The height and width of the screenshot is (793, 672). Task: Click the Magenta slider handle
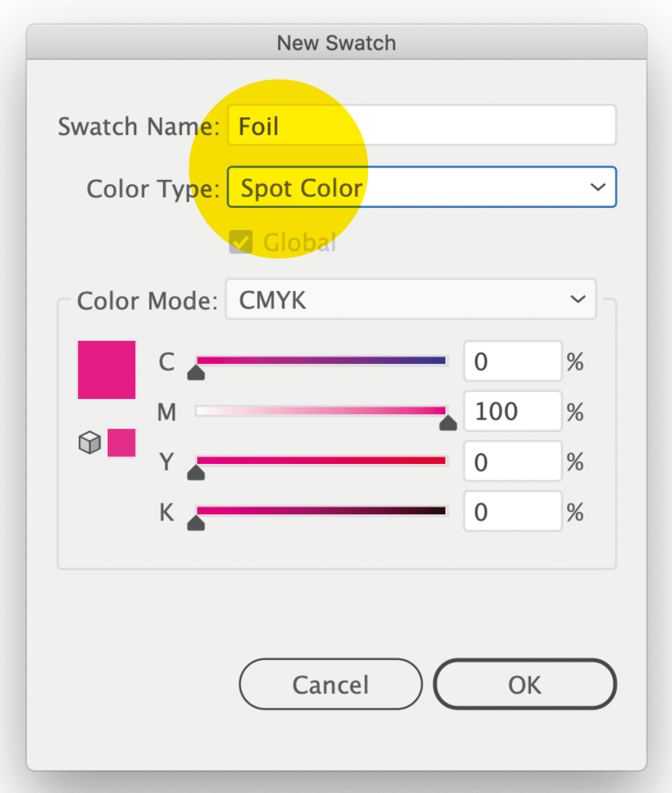(x=448, y=423)
